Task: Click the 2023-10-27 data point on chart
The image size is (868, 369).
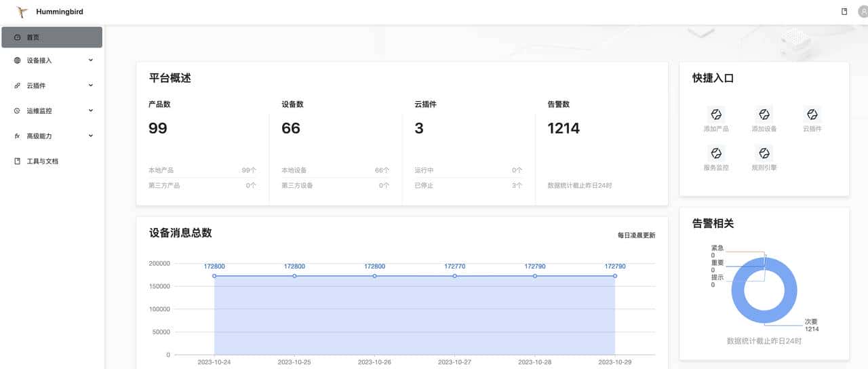Action: point(454,276)
